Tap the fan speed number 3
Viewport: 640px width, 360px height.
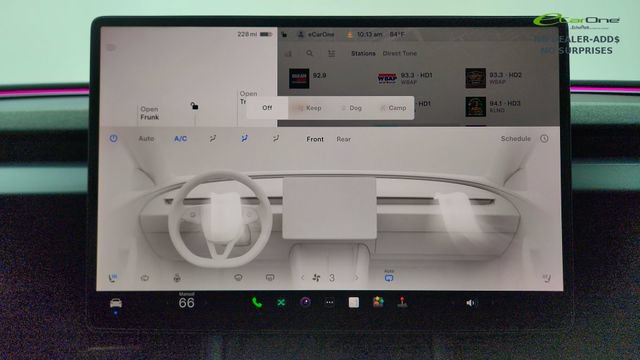[x=332, y=278]
